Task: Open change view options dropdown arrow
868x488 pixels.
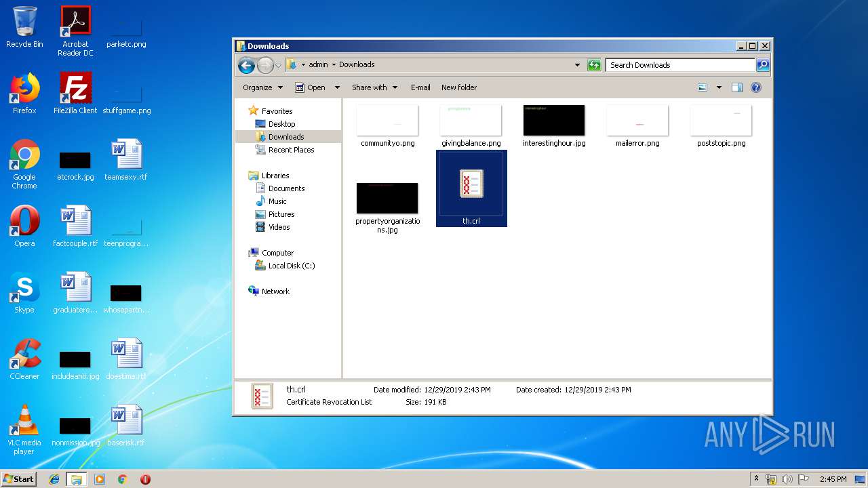Action: (719, 87)
